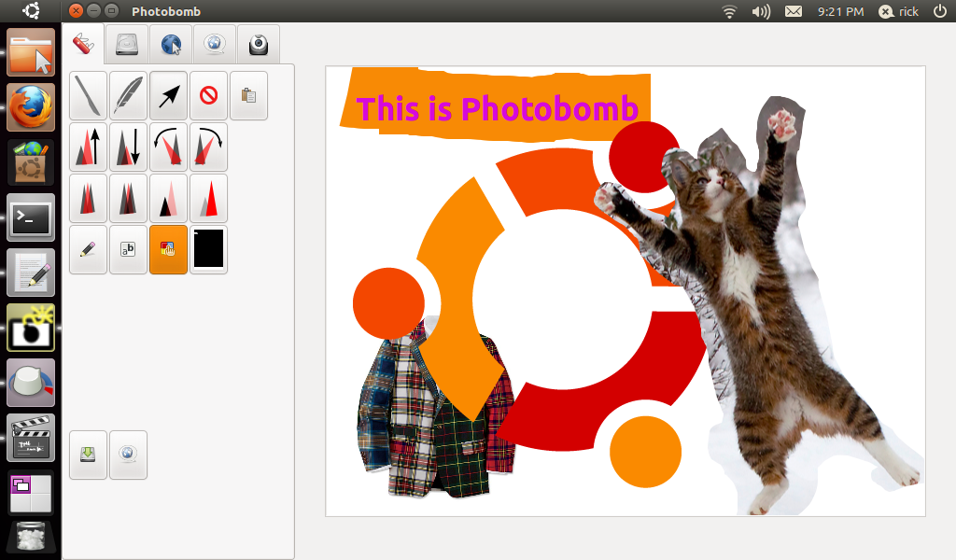Click the globe share button at the bottom
The image size is (956, 560).
129,455
